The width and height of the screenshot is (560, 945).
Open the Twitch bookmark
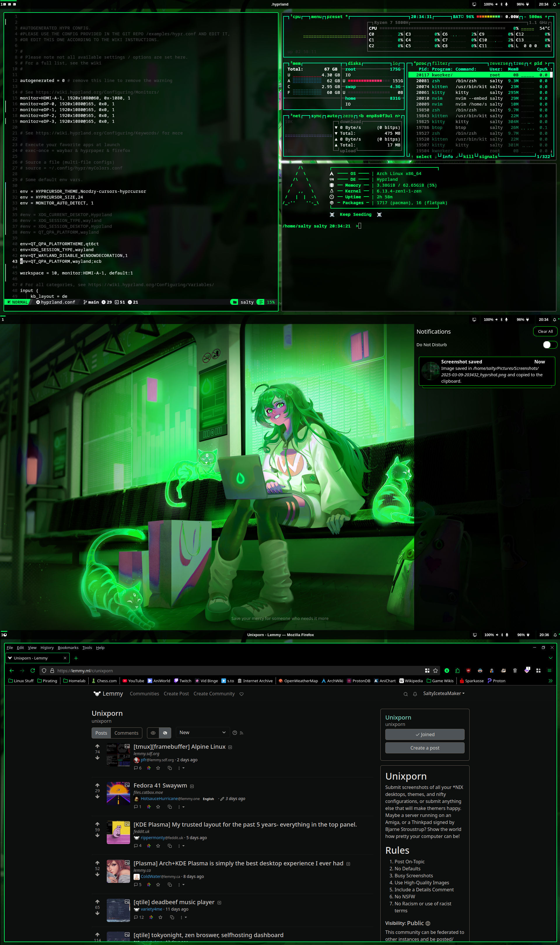[x=183, y=680]
